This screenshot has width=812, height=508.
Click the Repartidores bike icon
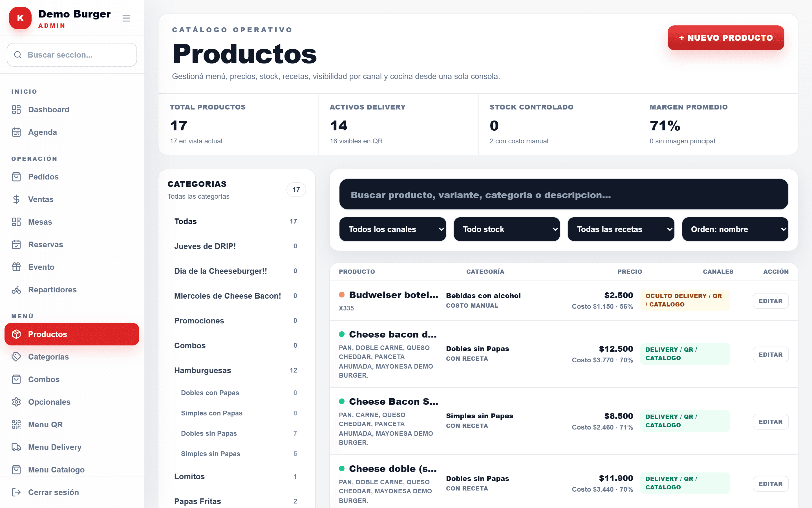pos(16,290)
